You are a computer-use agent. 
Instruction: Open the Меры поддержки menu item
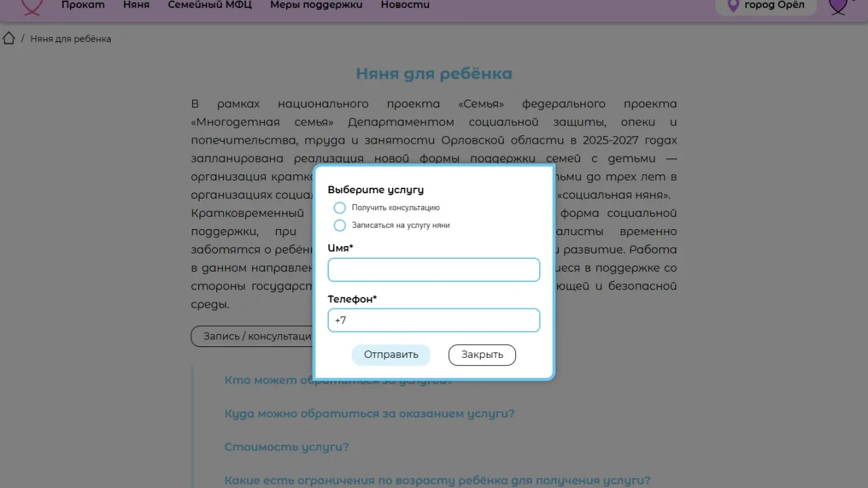point(316,5)
